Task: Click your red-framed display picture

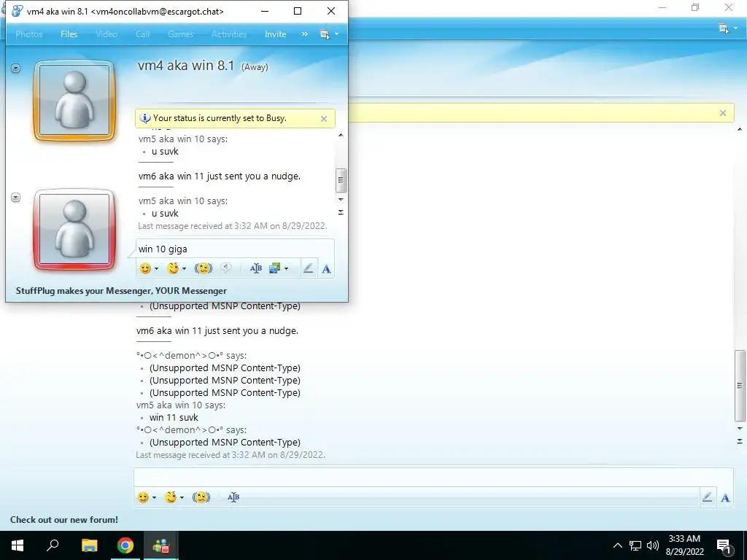Action: pos(74,229)
